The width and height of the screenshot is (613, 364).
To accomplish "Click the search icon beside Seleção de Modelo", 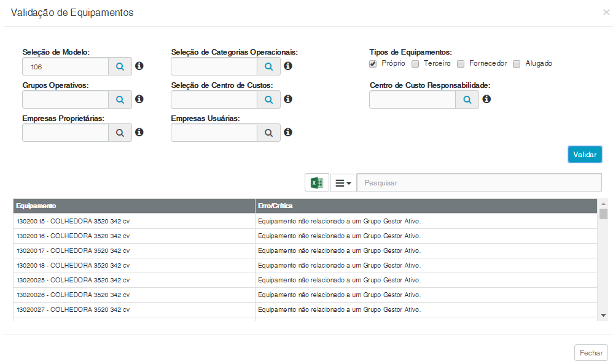I will [120, 66].
